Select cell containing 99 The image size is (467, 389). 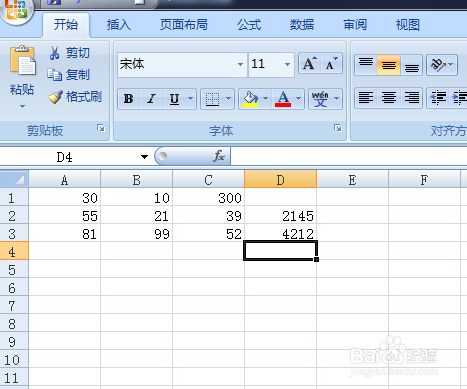coord(136,234)
